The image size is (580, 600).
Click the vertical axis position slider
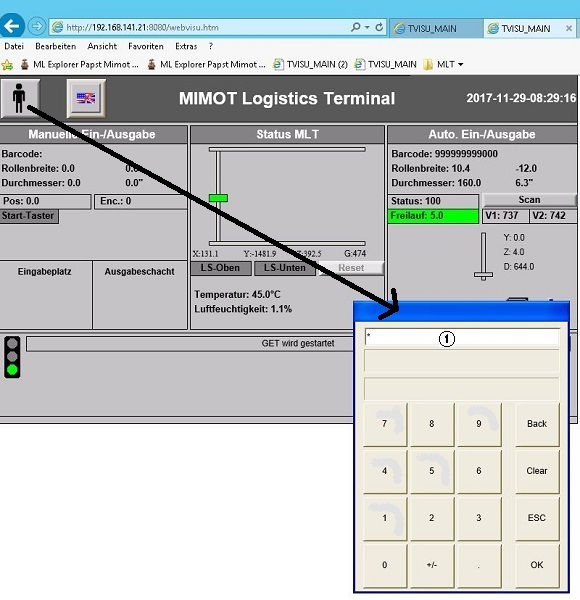(x=484, y=256)
